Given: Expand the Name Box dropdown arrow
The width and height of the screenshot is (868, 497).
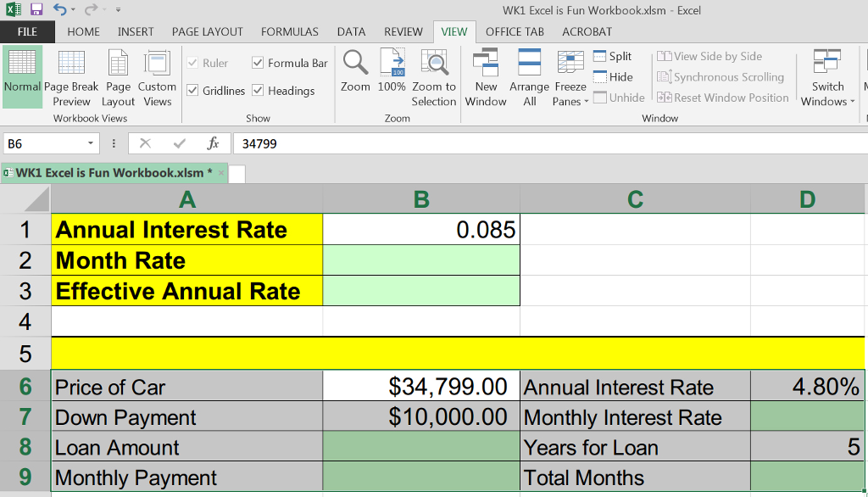Looking at the screenshot, I should click(92, 143).
